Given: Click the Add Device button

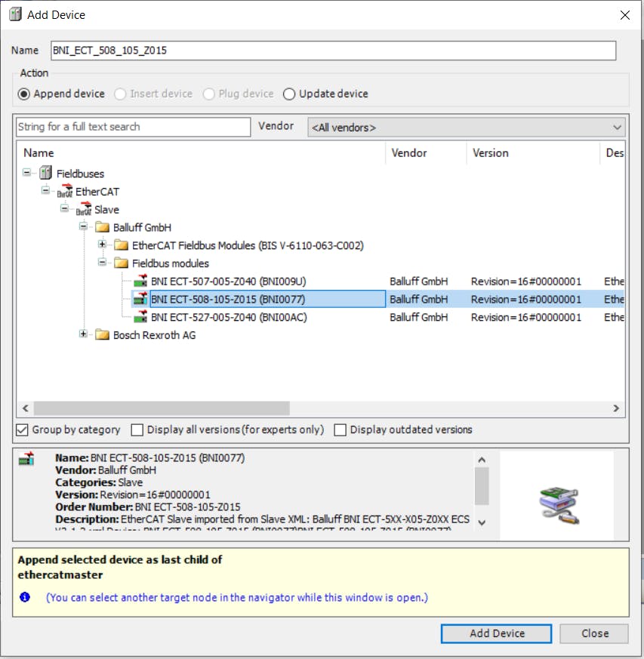Looking at the screenshot, I should pyautogui.click(x=496, y=633).
